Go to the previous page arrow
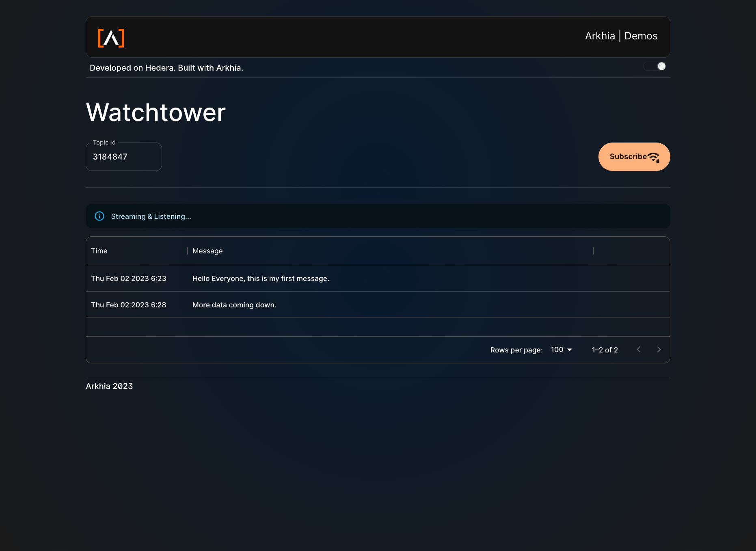Screen dimensions: 756x551 639,350
